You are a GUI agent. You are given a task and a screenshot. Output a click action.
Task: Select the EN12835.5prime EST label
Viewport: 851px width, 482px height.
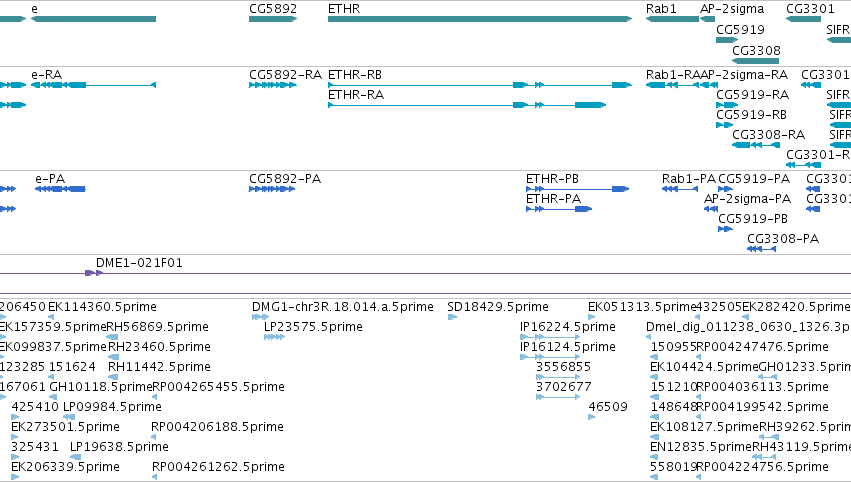pos(701,447)
